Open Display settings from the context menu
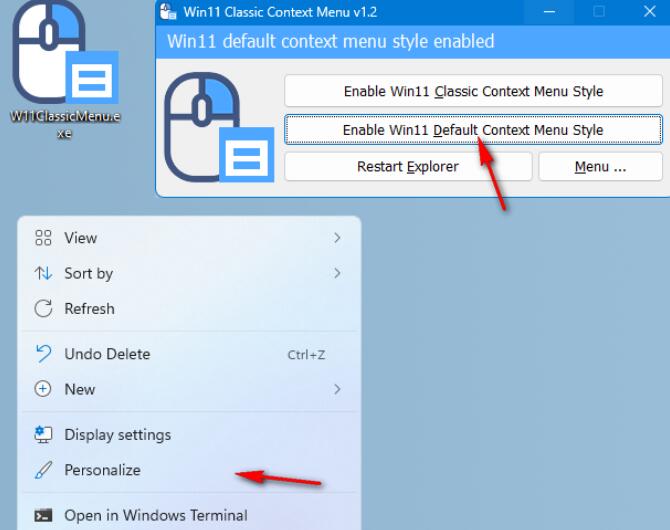This screenshot has width=670, height=530. (189, 434)
